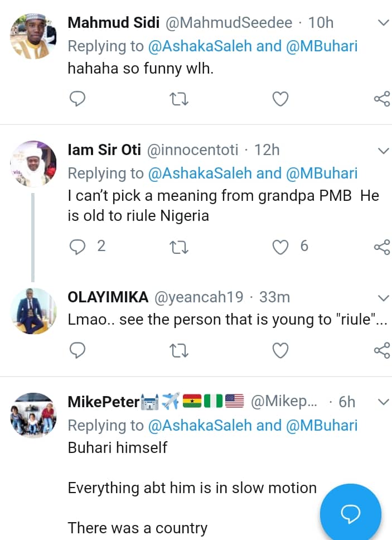Reply to OLAYIMIKA's Lmao tweet
392x540 pixels.
coord(78,350)
